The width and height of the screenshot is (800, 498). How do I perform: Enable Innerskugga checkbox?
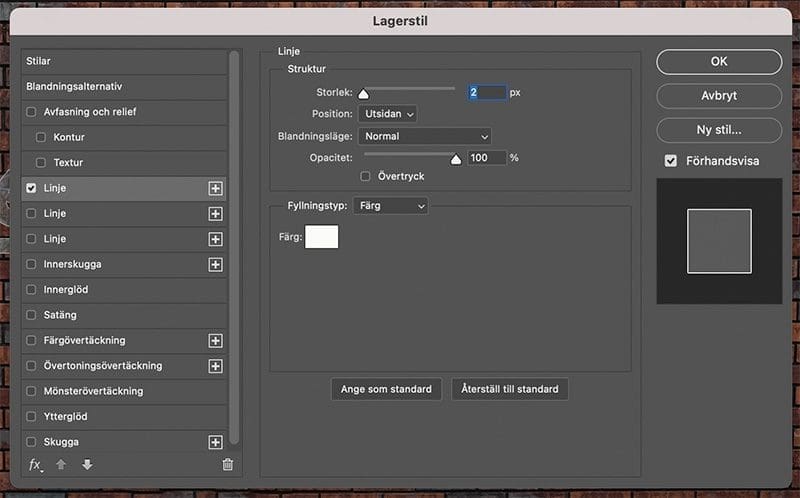pyautogui.click(x=31, y=264)
